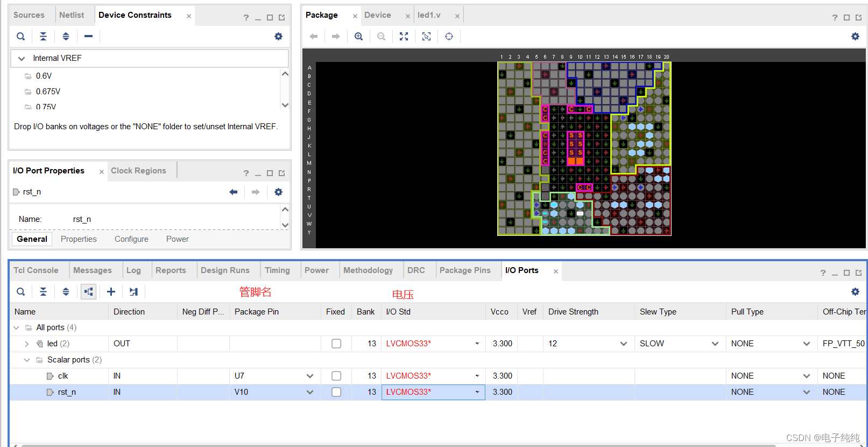Go to next object in I/O Port Properties
This screenshot has height=447, width=868.
coord(256,192)
